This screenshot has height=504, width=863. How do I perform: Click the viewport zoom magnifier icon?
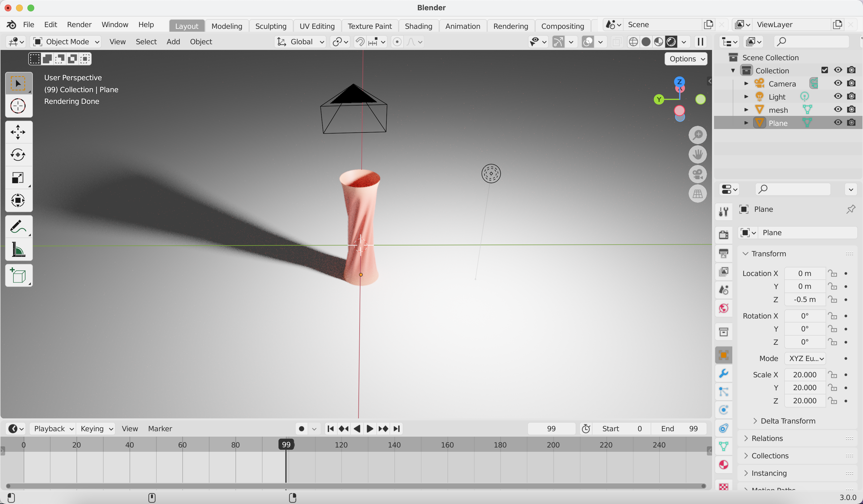coord(697,135)
